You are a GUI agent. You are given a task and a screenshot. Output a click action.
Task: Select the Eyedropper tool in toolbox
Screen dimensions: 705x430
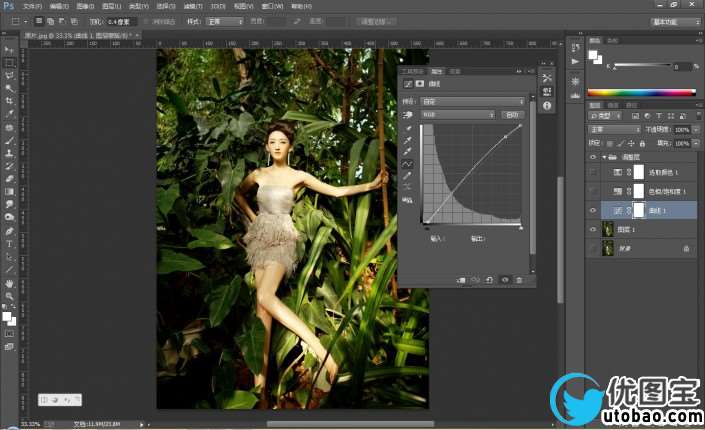pyautogui.click(x=9, y=114)
